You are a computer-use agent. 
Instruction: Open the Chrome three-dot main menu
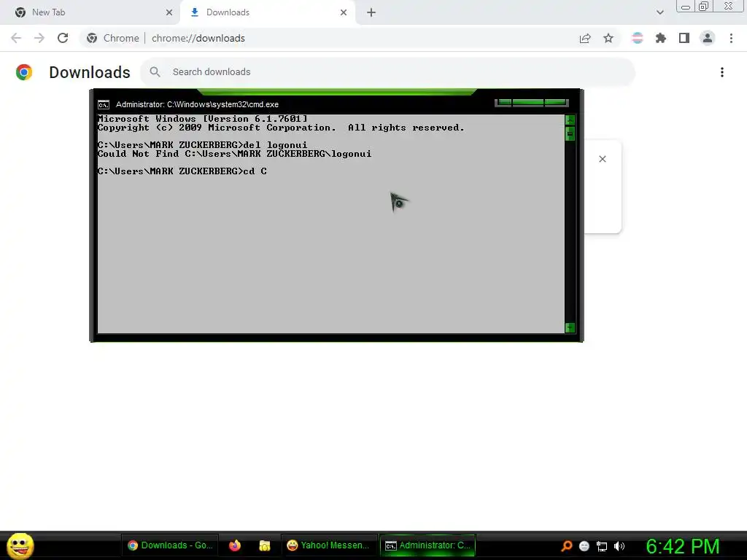[731, 38]
